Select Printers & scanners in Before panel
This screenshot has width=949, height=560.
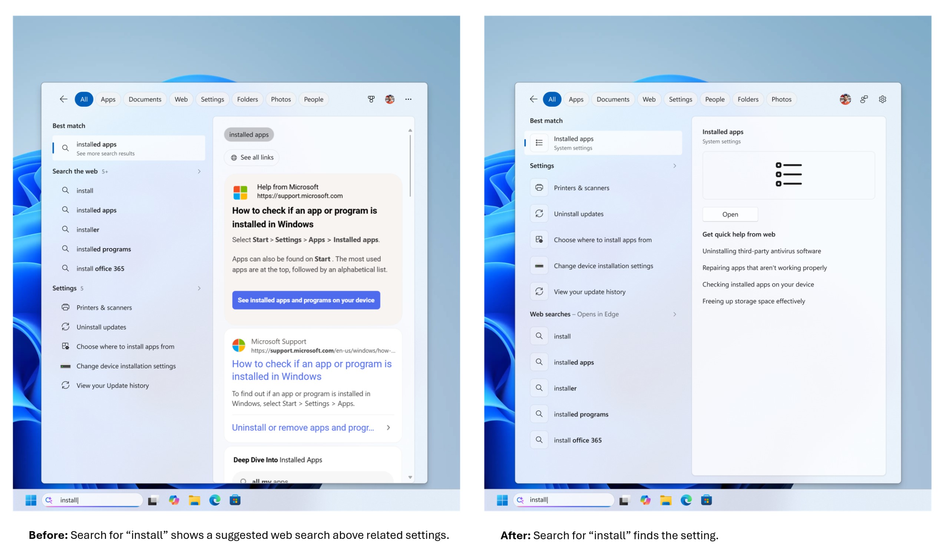[129, 308]
